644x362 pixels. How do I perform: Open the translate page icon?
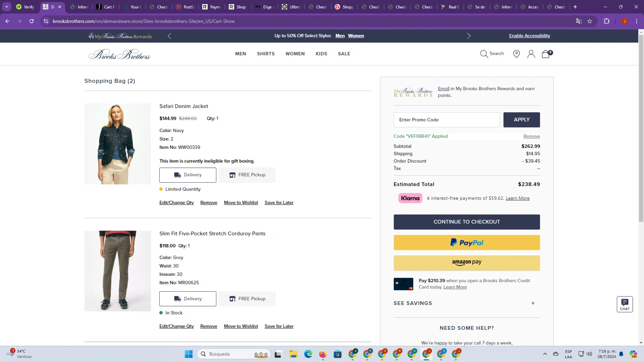[x=579, y=21]
